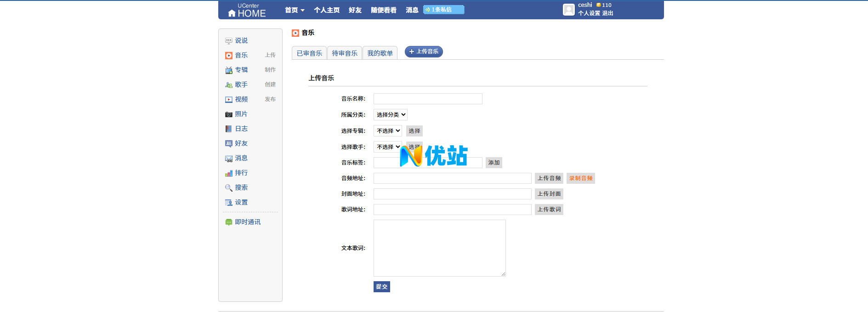Open the 选择专辑 album dropdown
Viewport: 868px width, 312px height.
pyautogui.click(x=387, y=131)
